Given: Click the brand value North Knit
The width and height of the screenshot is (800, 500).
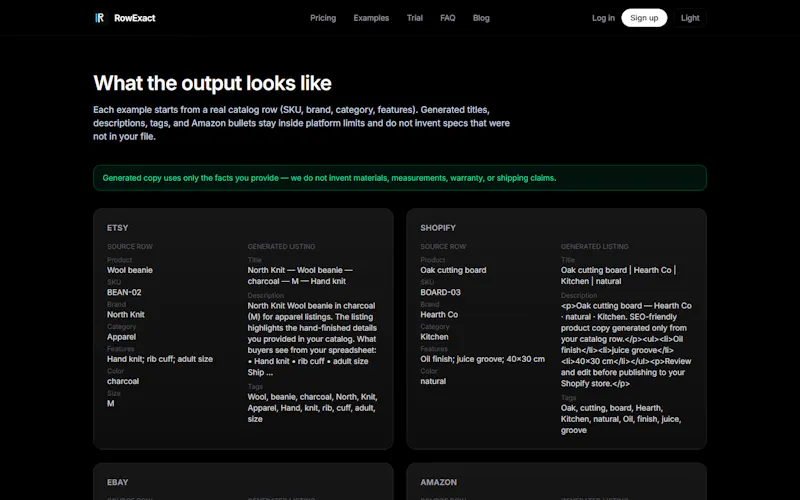Looking at the screenshot, I should click(x=126, y=315).
